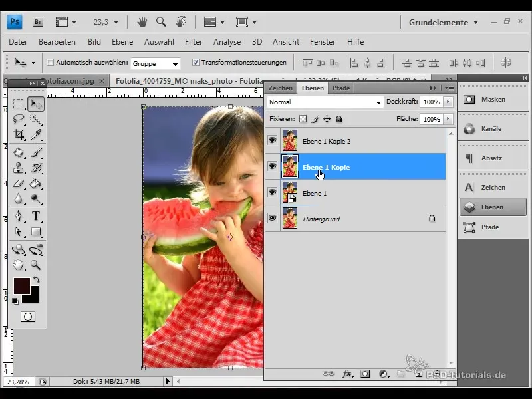Select the 3D Orbit camera tool
The height and width of the screenshot is (399, 532).
[x=36, y=250]
